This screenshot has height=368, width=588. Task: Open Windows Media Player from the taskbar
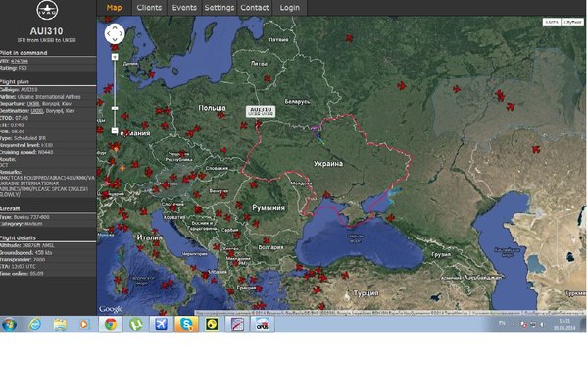[x=84, y=324]
